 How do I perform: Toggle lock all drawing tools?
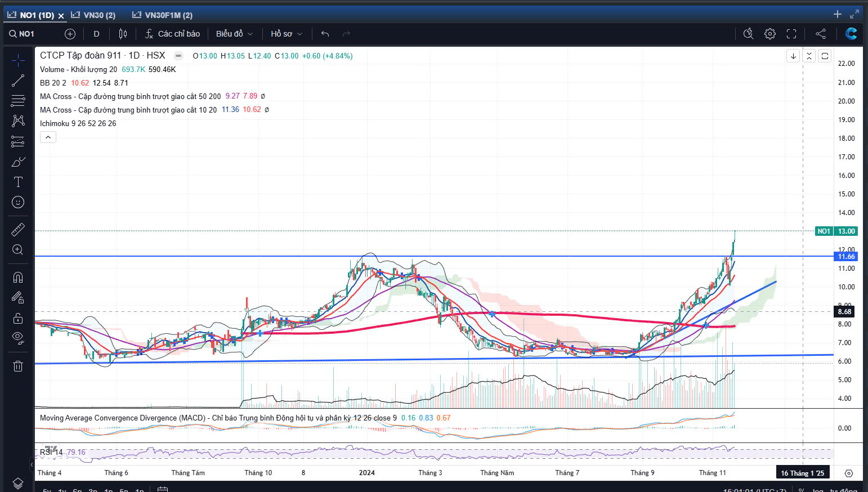(18, 318)
